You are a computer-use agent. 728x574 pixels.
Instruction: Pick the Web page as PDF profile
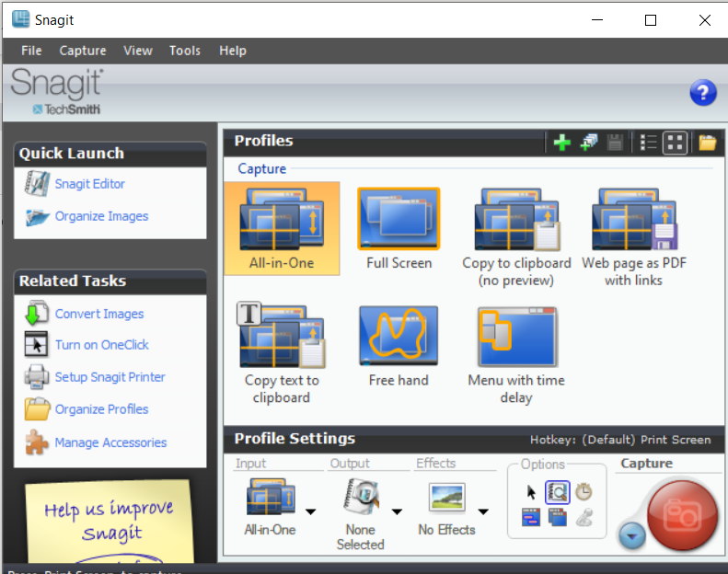coord(634,237)
